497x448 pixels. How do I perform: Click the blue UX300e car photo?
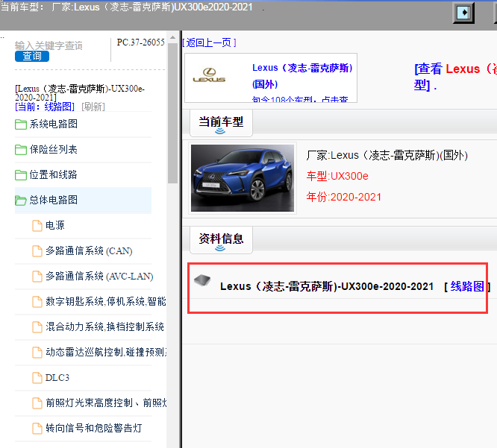tap(243, 178)
